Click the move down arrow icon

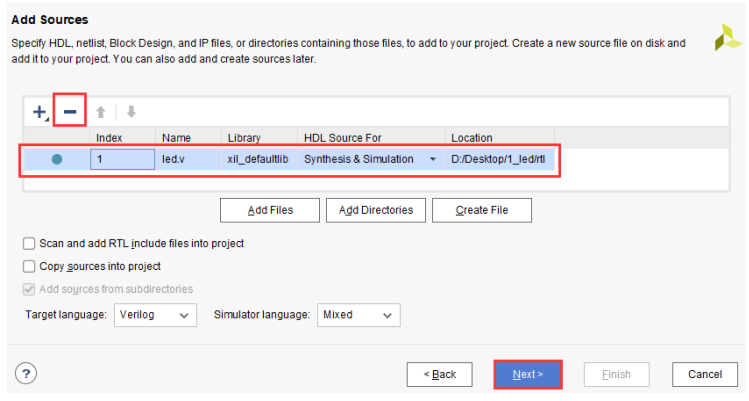click(x=130, y=113)
